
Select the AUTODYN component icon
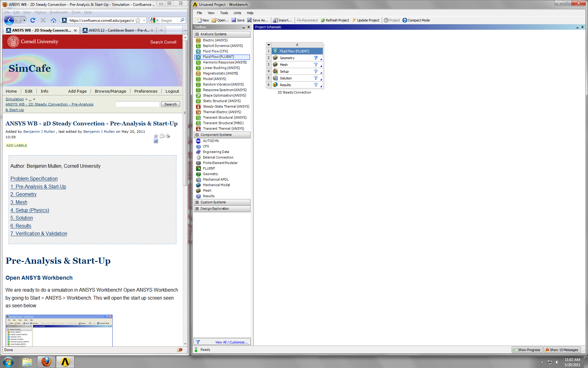198,141
